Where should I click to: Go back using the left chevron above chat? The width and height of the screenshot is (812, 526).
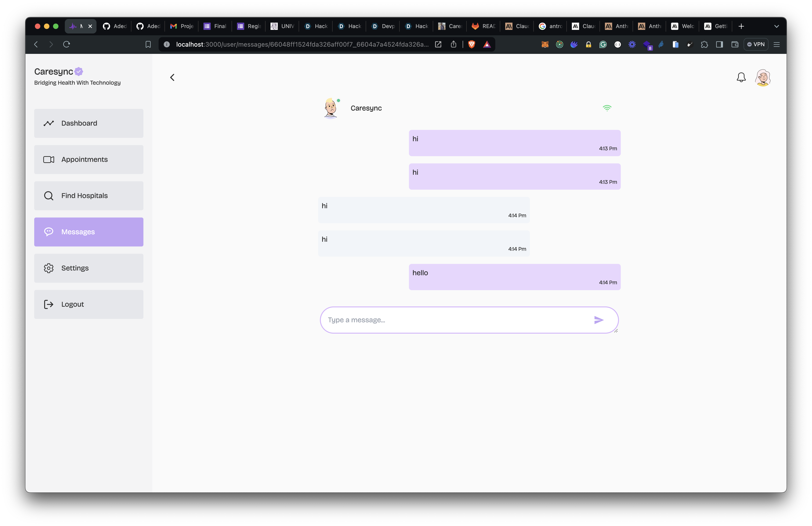click(x=172, y=77)
